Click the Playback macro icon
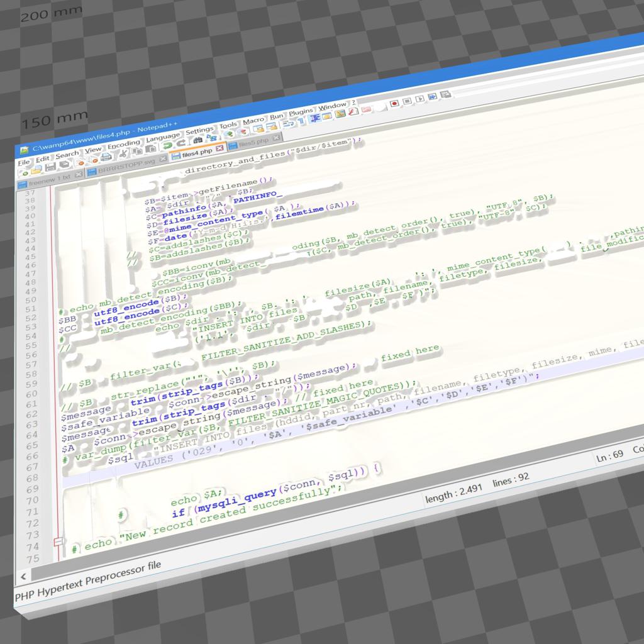 [420, 98]
